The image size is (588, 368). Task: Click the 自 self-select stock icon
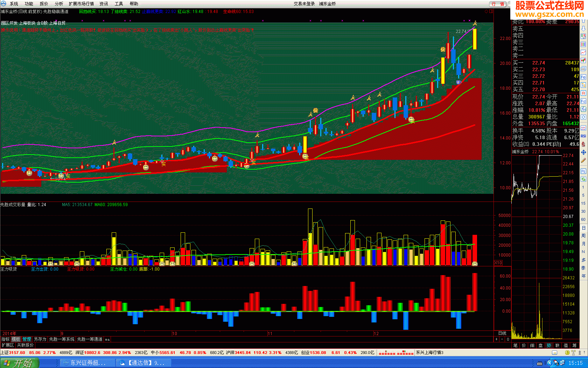[x=583, y=93]
